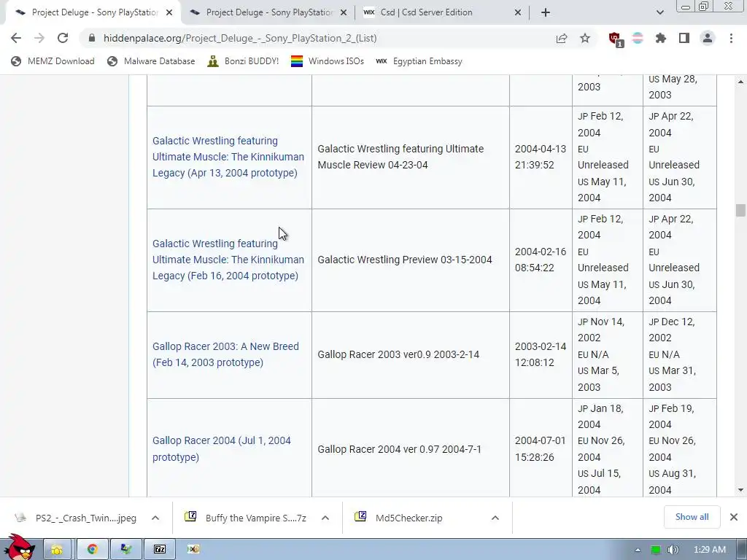Open Galactic Wrestling Apr 13, 2004 prototype link
The width and height of the screenshot is (747, 560).
pos(228,157)
